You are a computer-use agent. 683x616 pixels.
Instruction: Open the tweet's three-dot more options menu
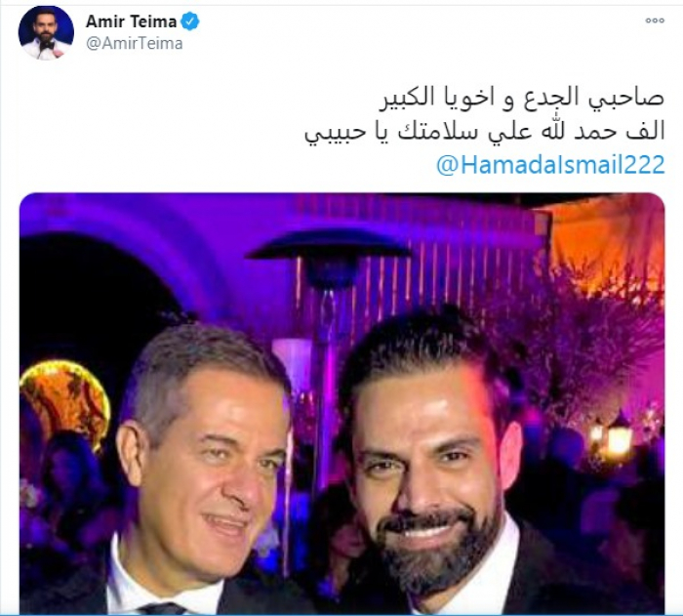click(x=655, y=21)
